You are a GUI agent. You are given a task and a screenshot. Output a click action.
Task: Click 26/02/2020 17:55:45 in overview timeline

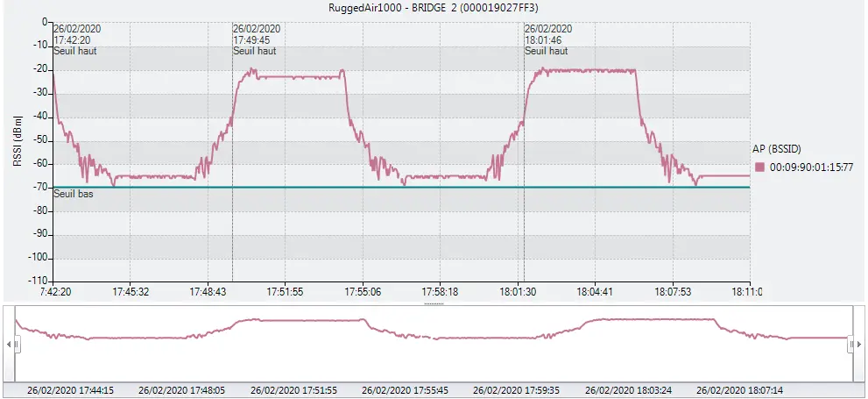coord(405,390)
